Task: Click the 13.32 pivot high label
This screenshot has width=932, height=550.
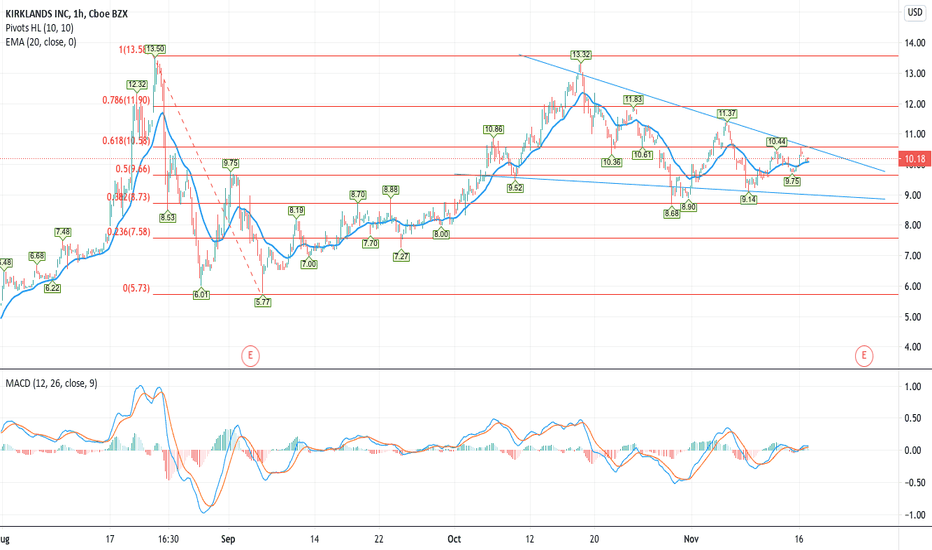Action: coord(580,55)
